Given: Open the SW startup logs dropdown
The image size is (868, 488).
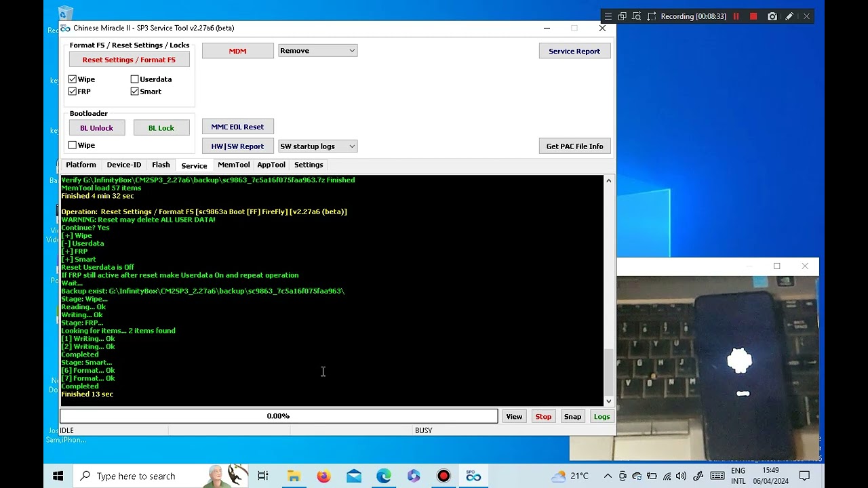Looking at the screenshot, I should click(317, 146).
